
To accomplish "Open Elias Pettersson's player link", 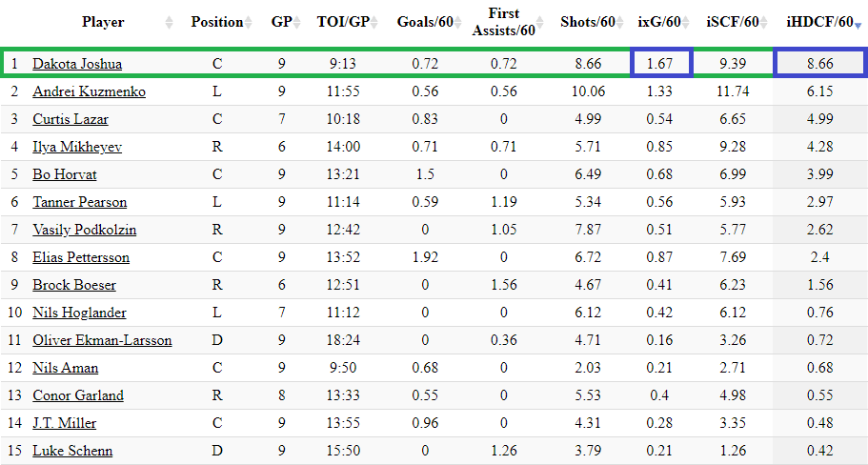I will click(81, 257).
